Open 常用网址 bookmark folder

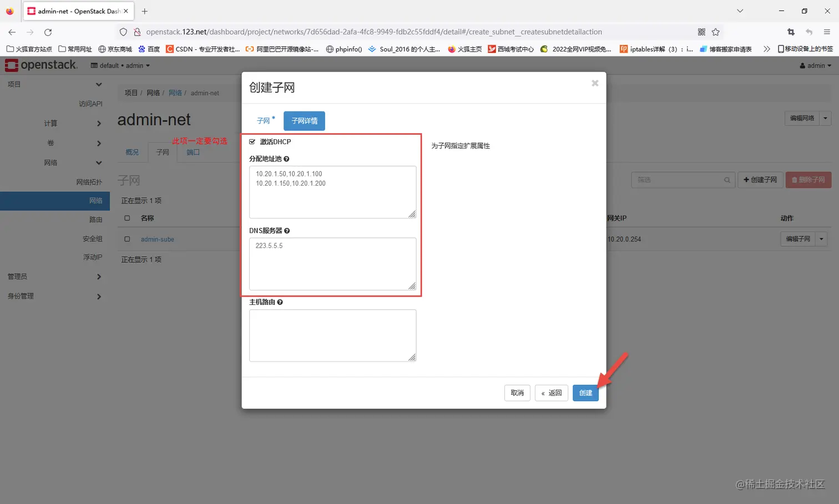coord(75,49)
